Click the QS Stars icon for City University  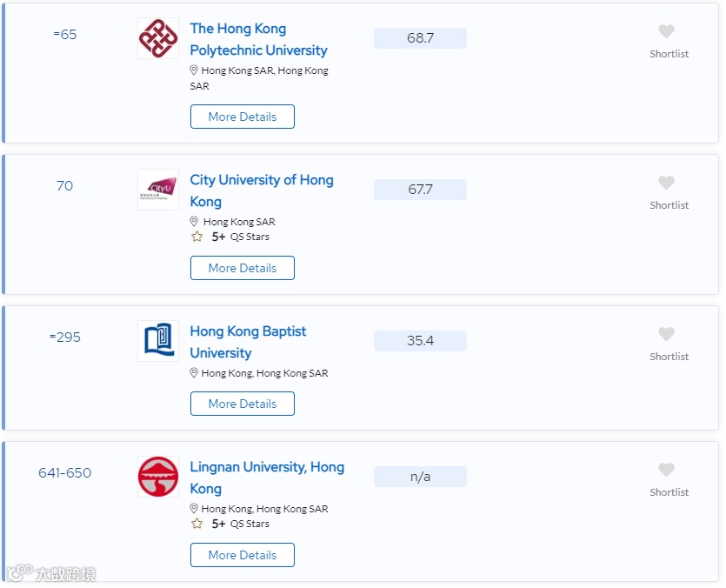(x=196, y=237)
